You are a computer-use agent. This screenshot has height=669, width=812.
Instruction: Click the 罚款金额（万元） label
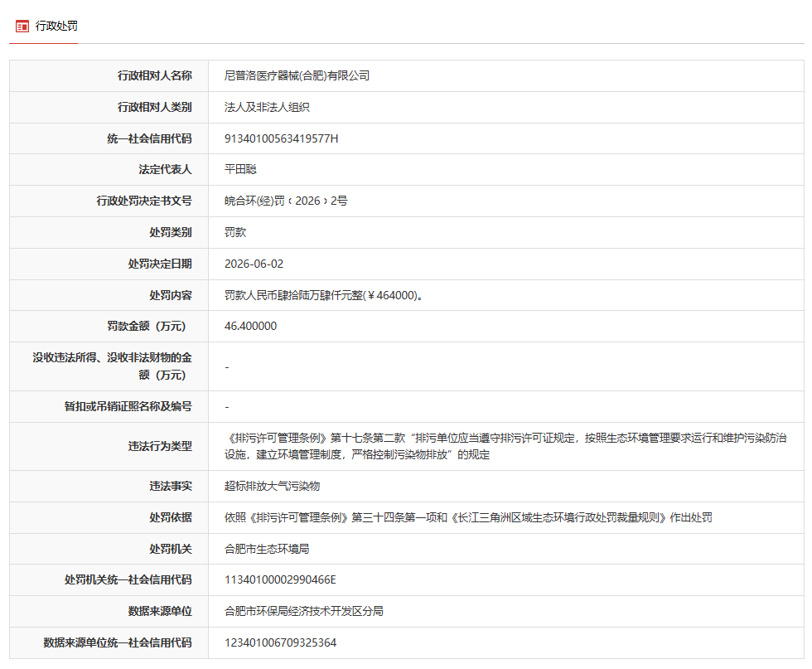(x=147, y=326)
